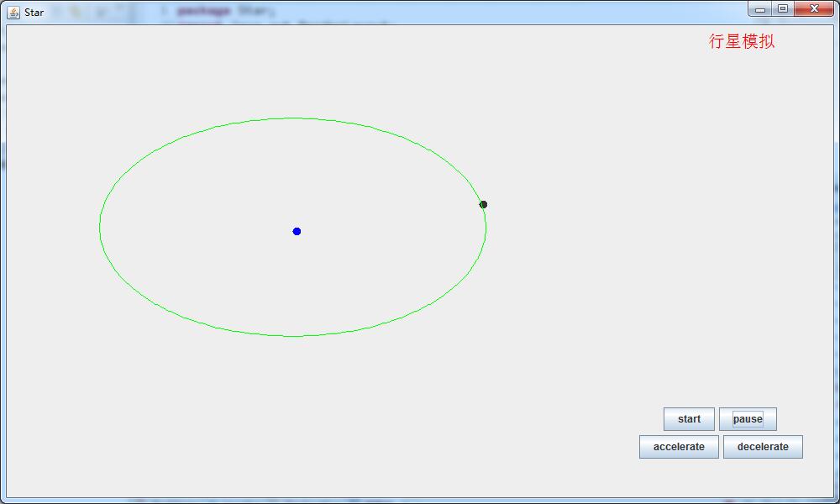Click the blurred 'package' text behind title bar
Image resolution: width=840 pixels, height=504 pixels.
(x=204, y=12)
